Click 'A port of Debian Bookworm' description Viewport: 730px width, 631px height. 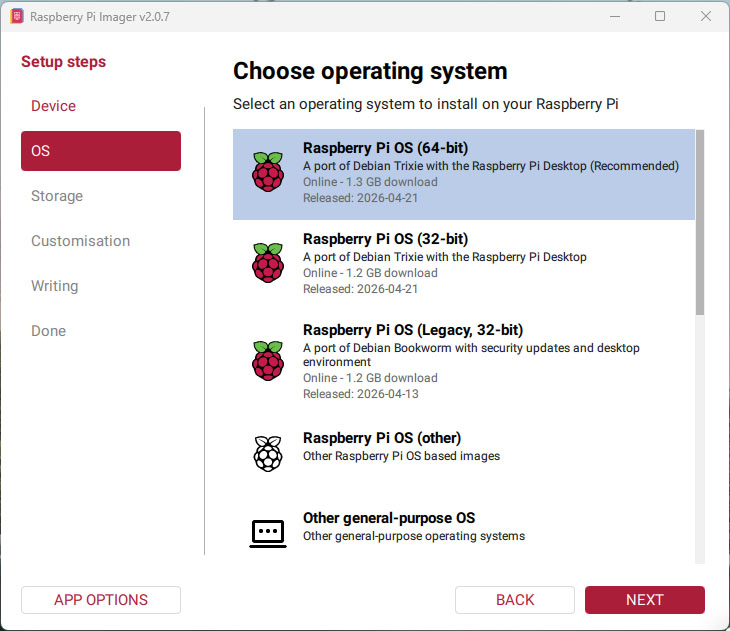pyautogui.click(x=471, y=355)
